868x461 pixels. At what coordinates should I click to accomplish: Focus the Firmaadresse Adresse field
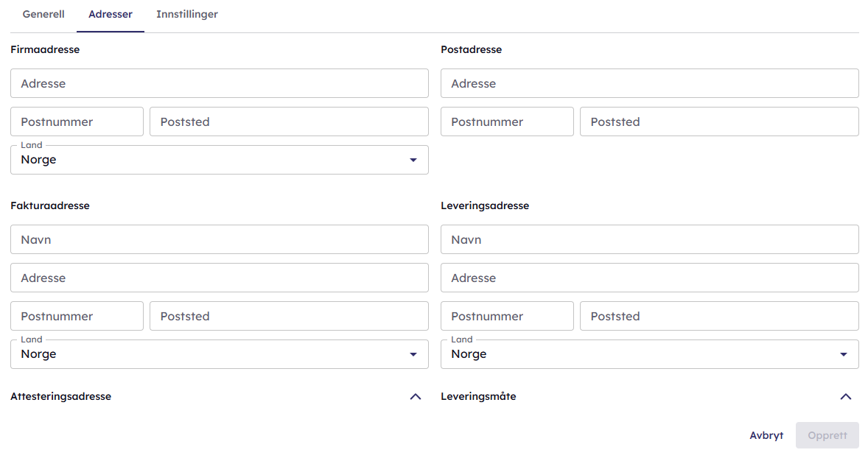pos(219,84)
